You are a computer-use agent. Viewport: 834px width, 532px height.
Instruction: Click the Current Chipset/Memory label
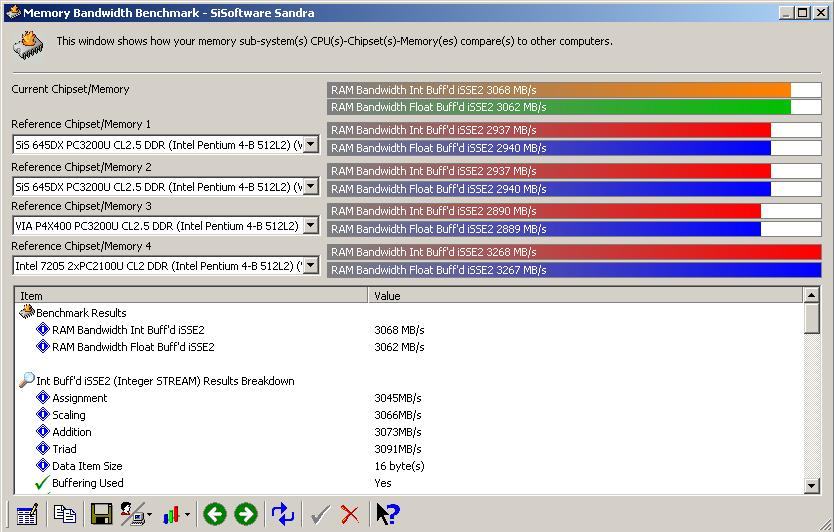tap(70, 89)
